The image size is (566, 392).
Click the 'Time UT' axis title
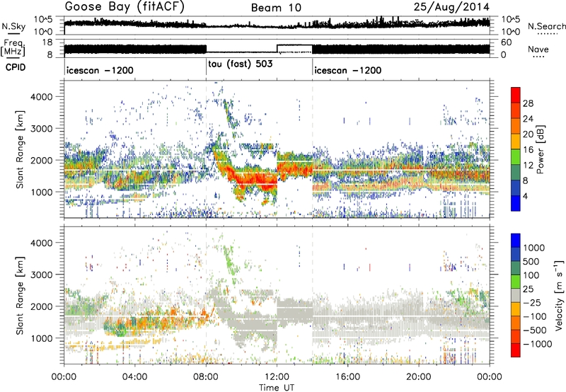(277, 387)
